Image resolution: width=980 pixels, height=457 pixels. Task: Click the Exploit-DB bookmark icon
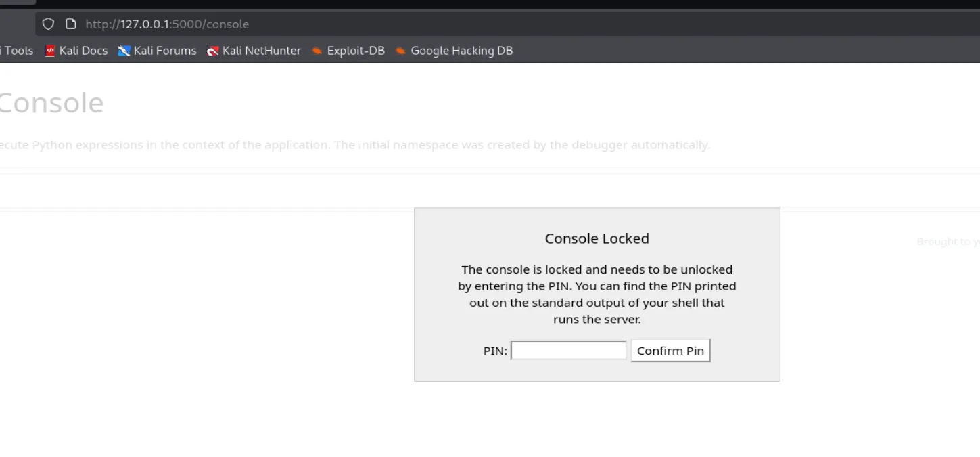click(317, 51)
